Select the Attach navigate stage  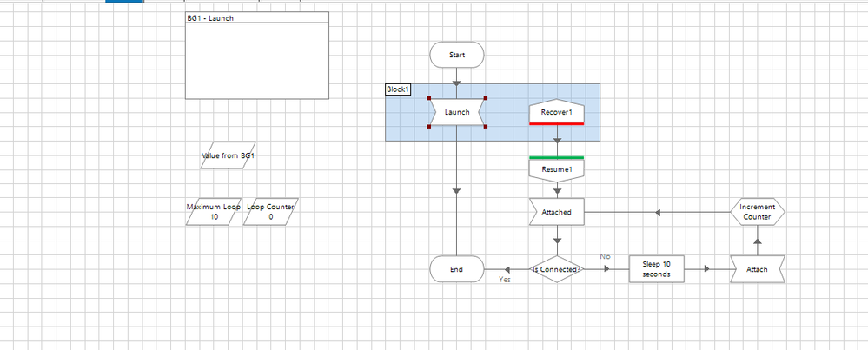pyautogui.click(x=757, y=269)
